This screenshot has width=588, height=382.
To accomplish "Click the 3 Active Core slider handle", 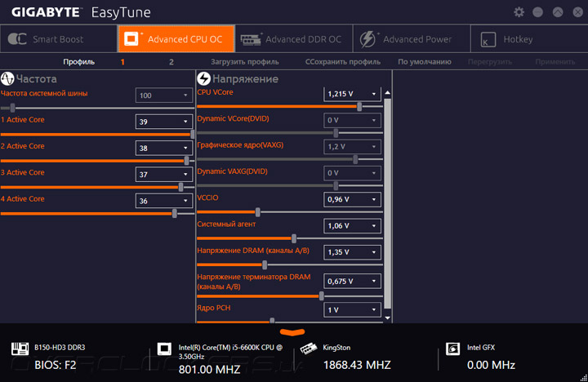I will click(x=180, y=187).
